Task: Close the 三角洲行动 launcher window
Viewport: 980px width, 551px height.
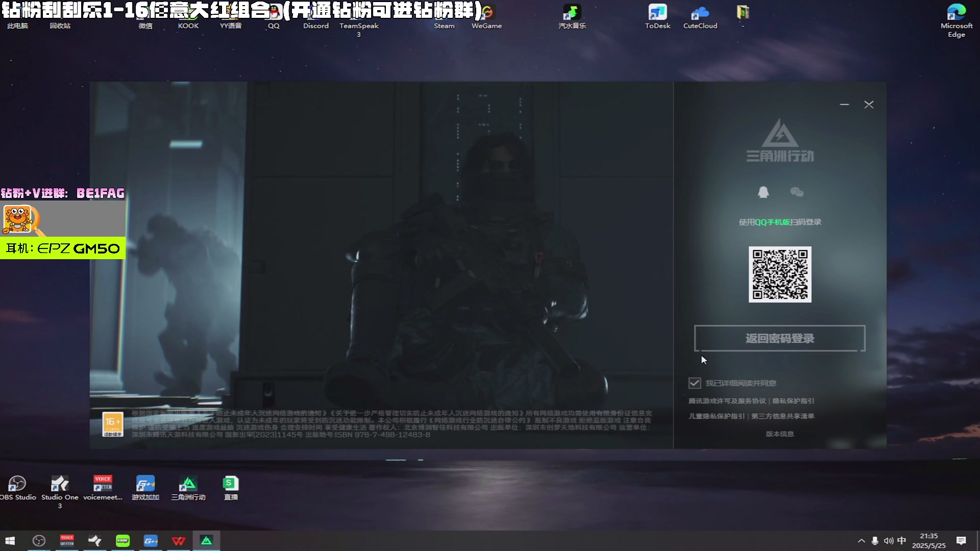Action: [869, 105]
